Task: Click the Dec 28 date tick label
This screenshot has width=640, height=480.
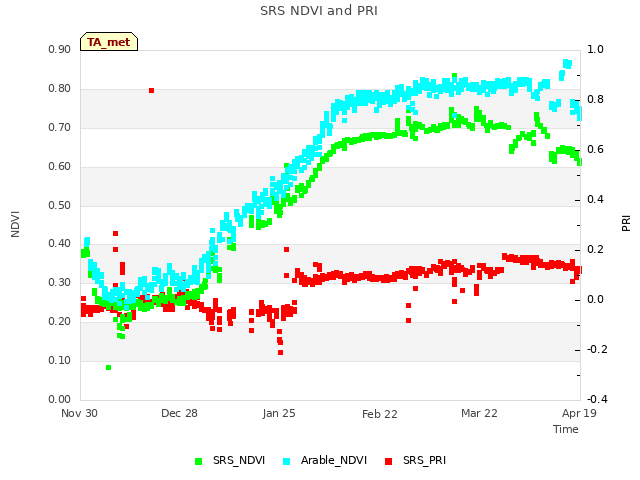Action: [179, 413]
